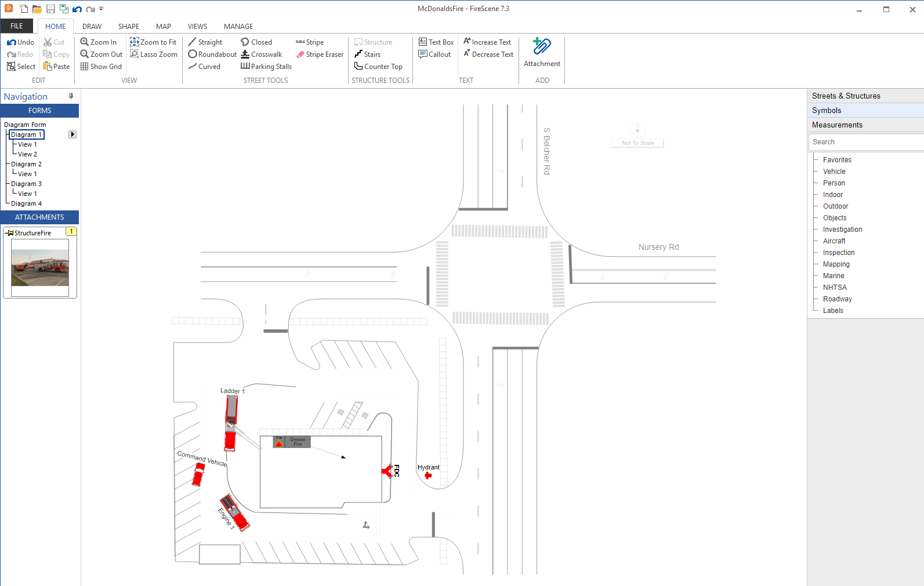924x586 pixels.
Task: Click the ATTACHMENTS section header
Action: [39, 217]
